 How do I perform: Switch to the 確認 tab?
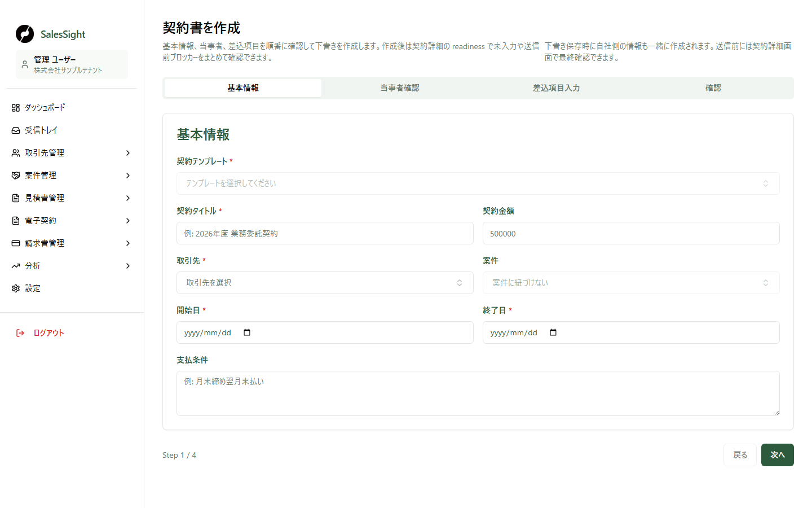[x=713, y=88]
